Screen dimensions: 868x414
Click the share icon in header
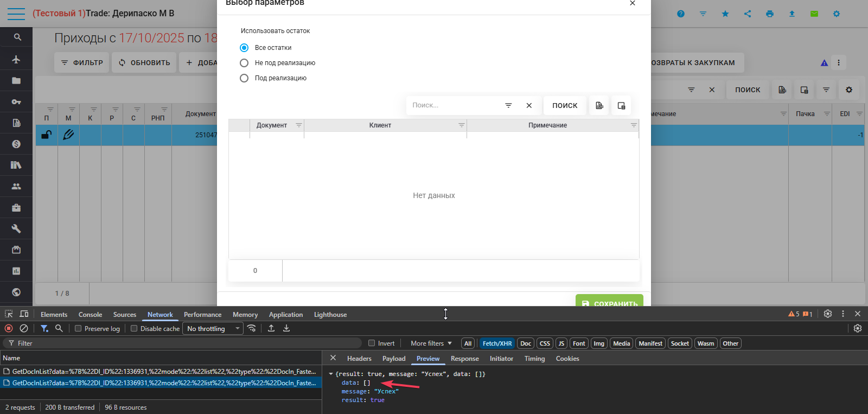click(748, 14)
